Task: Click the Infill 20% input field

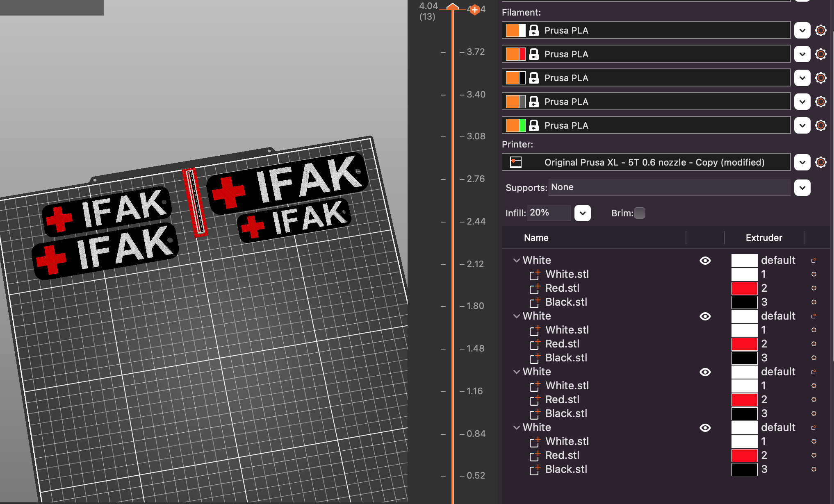Action: tap(548, 213)
